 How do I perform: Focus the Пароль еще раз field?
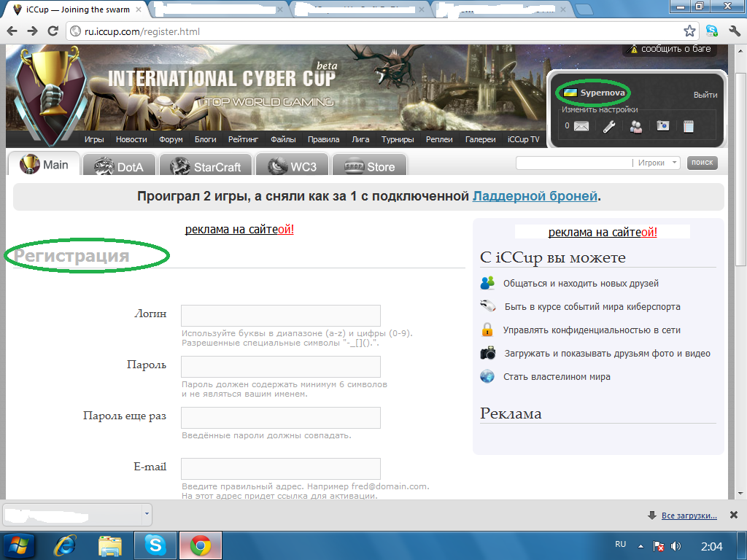click(281, 418)
